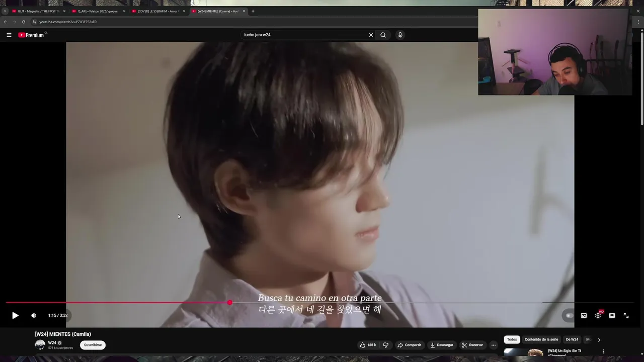Toggle the autoplay switch in player
Image resolution: width=644 pixels, height=362 pixels.
click(569, 315)
